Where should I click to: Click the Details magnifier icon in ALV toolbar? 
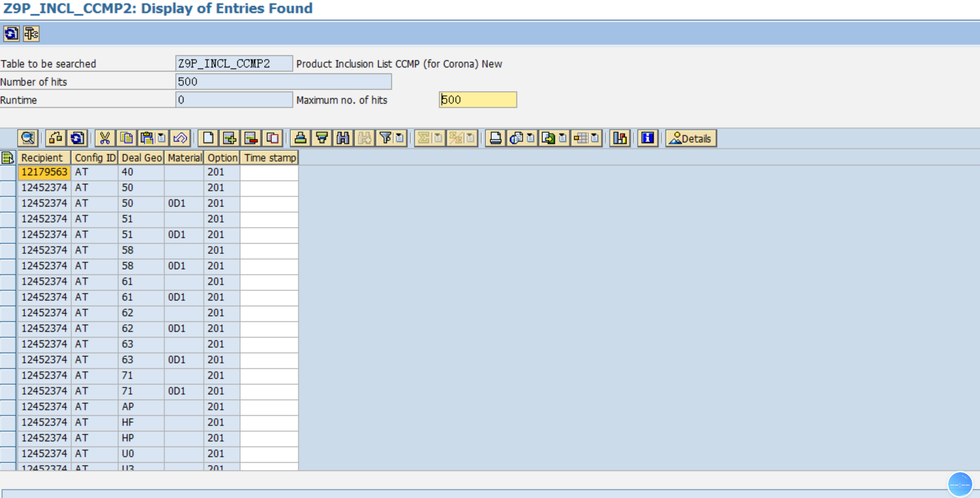click(x=27, y=138)
